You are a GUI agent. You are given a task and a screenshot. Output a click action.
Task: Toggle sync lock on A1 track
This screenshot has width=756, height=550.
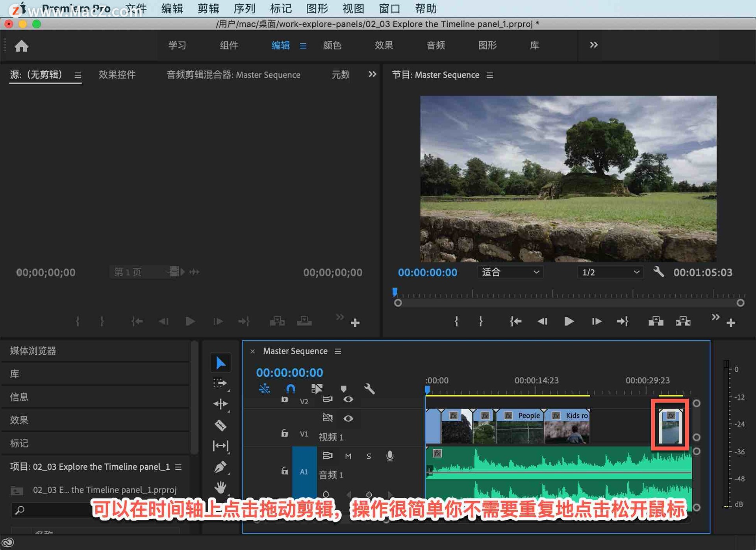(328, 456)
